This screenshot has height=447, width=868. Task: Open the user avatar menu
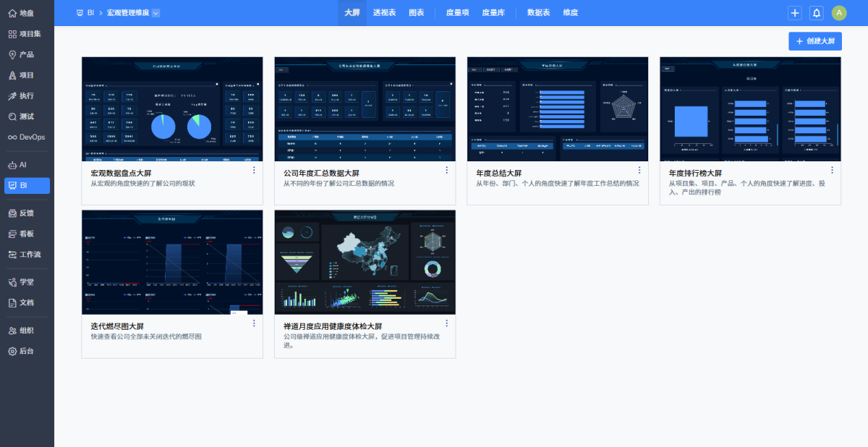tap(838, 13)
